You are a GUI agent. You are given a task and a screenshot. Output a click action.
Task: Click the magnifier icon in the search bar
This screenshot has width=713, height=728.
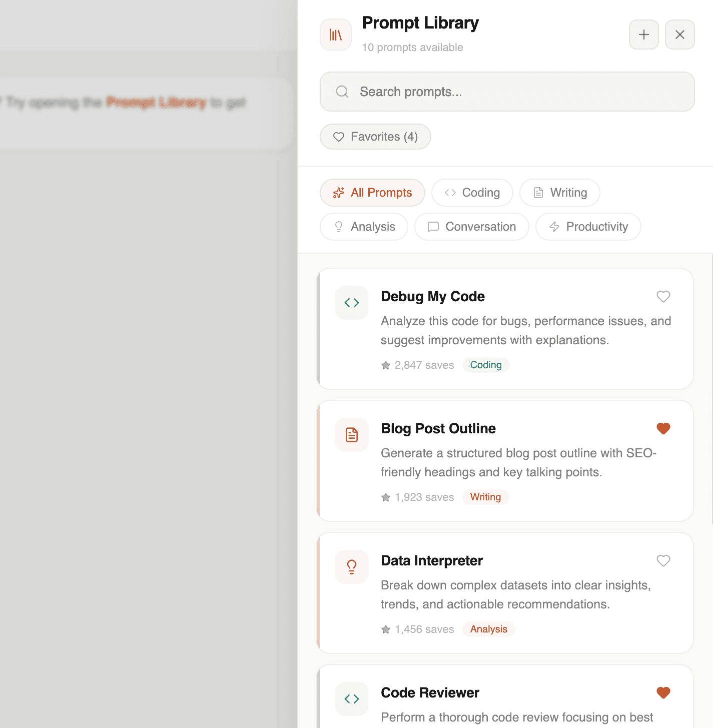pos(342,92)
